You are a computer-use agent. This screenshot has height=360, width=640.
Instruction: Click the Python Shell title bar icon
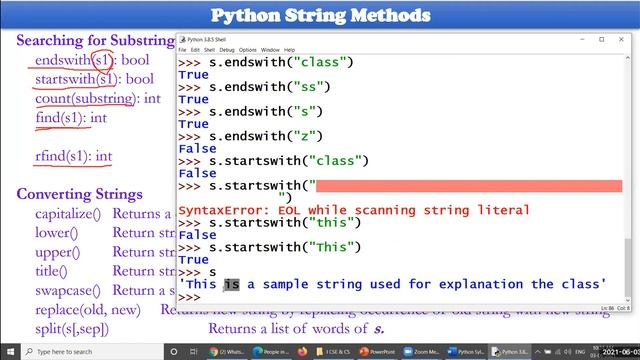click(183, 40)
